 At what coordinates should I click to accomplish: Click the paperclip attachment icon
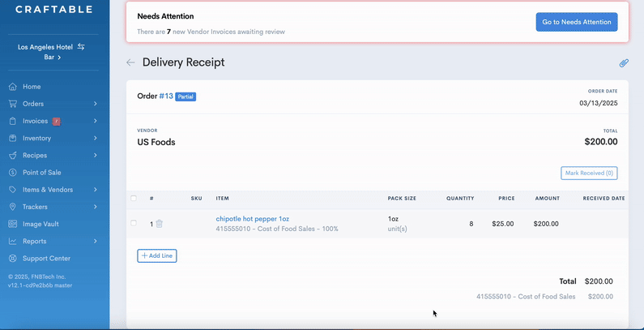pyautogui.click(x=624, y=62)
